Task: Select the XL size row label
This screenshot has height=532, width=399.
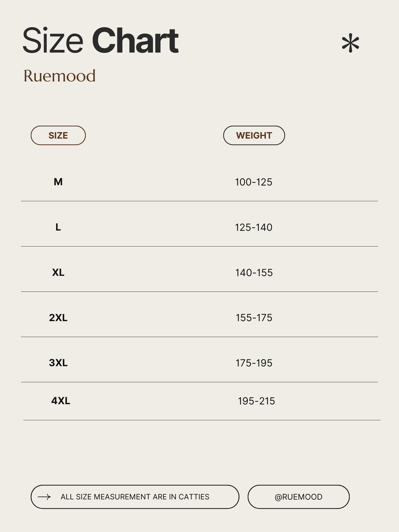Action: (58, 273)
